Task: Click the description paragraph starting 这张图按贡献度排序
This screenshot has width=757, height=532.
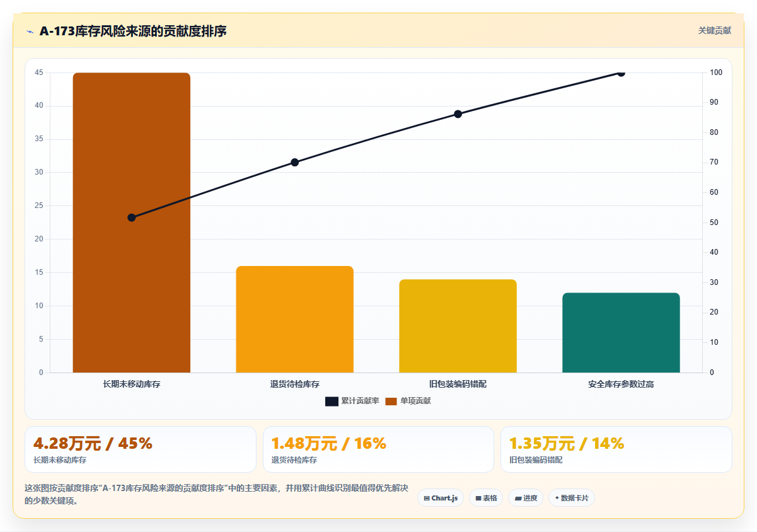Action: (x=217, y=495)
